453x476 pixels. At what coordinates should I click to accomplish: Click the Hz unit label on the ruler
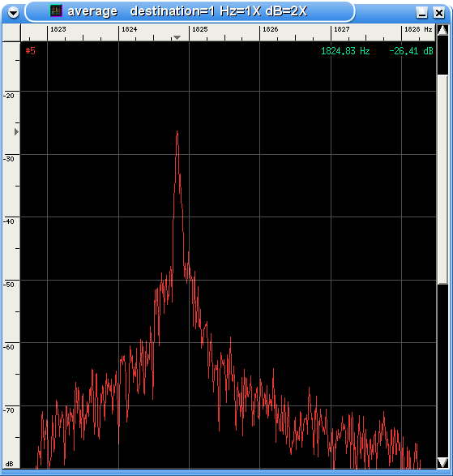click(428, 29)
